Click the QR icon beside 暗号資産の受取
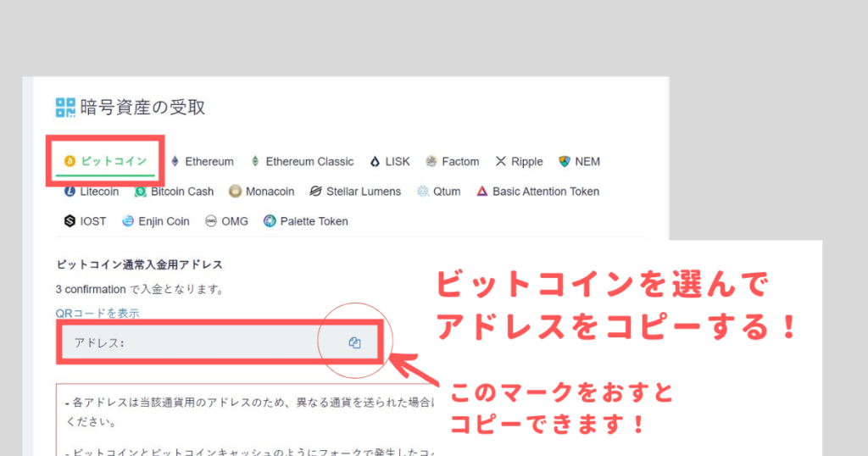Image resolution: width=868 pixels, height=456 pixels. (x=65, y=108)
